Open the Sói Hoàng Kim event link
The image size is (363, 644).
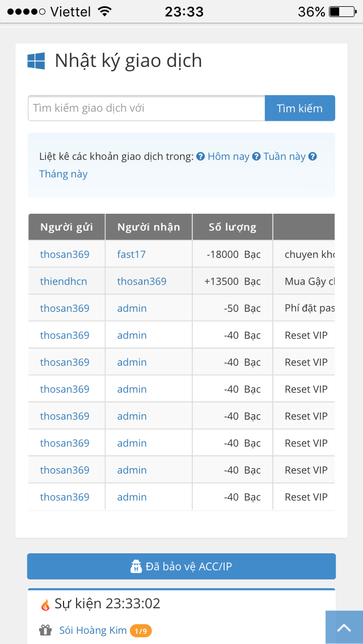[93, 630]
